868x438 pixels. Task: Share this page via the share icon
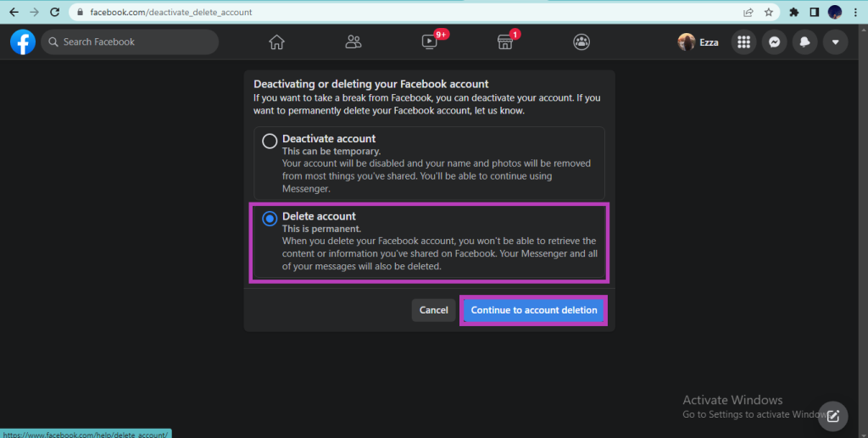tap(748, 12)
